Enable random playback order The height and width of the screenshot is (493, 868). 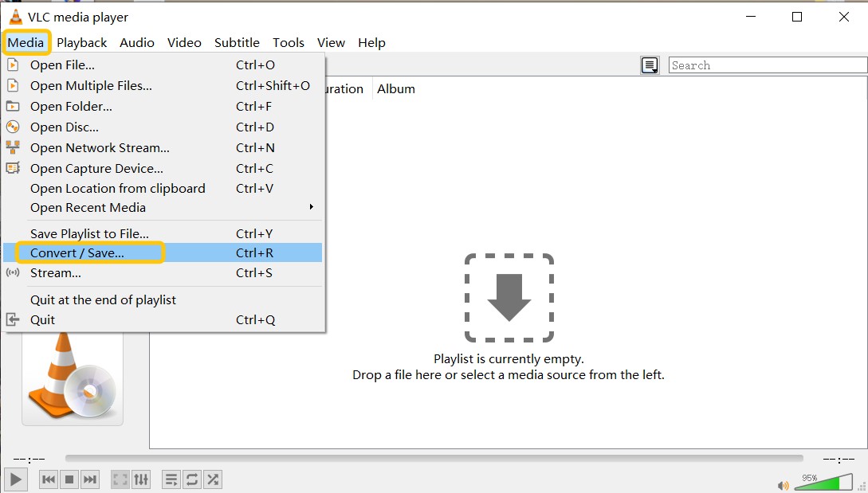(212, 479)
